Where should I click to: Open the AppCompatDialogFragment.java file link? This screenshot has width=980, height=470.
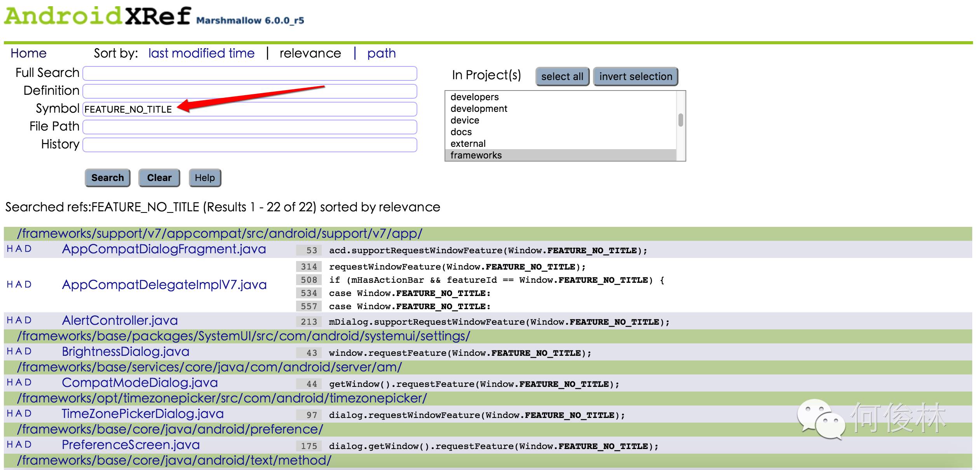click(x=164, y=249)
